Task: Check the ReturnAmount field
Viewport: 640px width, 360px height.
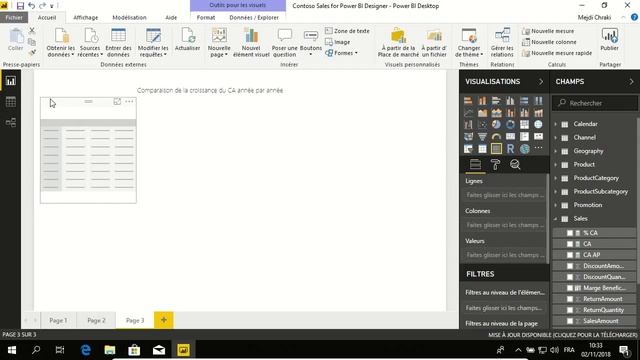Action: [570, 299]
